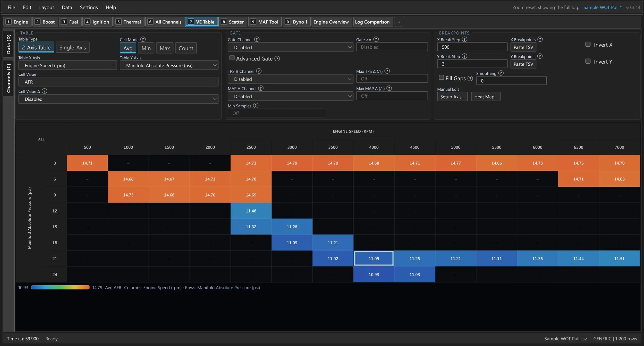Switch table type to Single-Axis

(x=73, y=47)
